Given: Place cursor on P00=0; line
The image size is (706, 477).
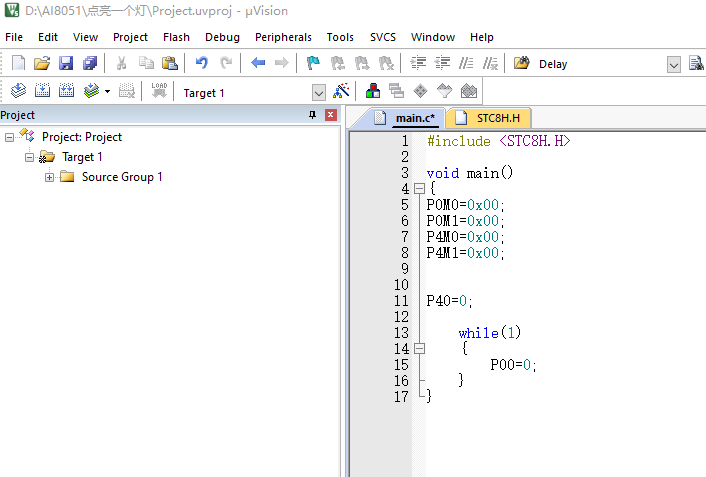Looking at the screenshot, I should (x=513, y=365).
